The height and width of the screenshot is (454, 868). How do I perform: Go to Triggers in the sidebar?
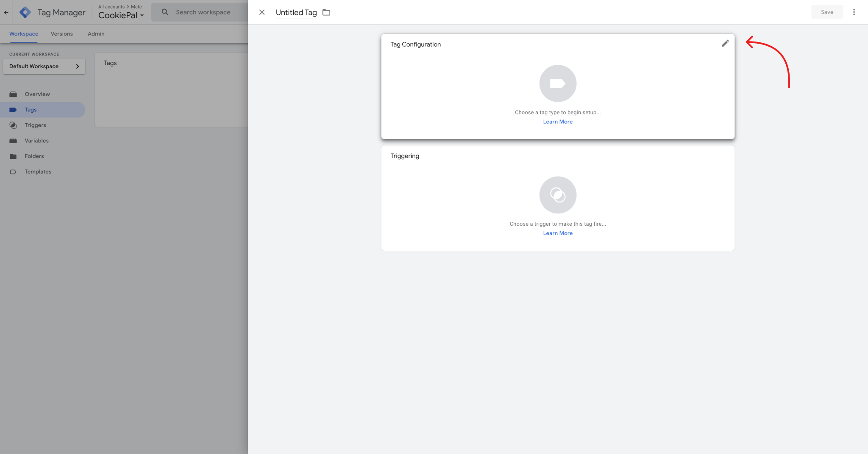35,125
